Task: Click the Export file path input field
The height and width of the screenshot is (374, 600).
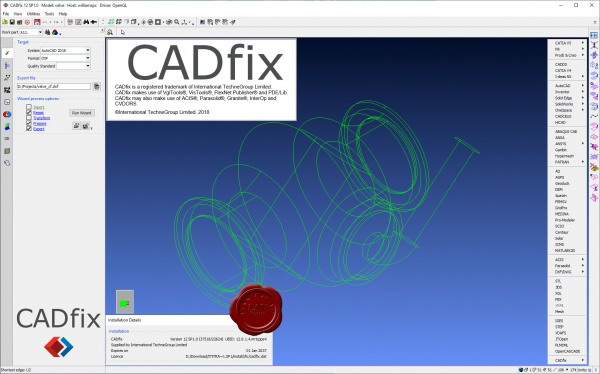Action: (x=54, y=87)
